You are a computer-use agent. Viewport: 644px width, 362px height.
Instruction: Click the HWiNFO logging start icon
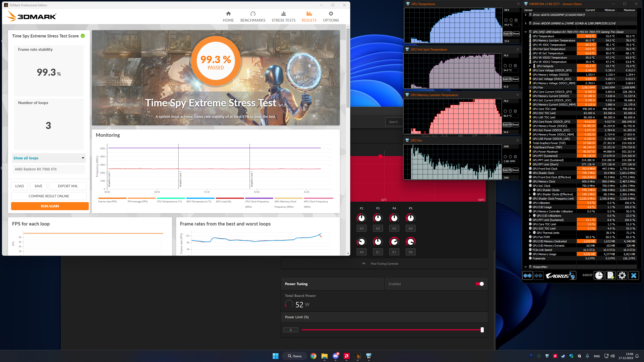pyautogui.click(x=610, y=276)
